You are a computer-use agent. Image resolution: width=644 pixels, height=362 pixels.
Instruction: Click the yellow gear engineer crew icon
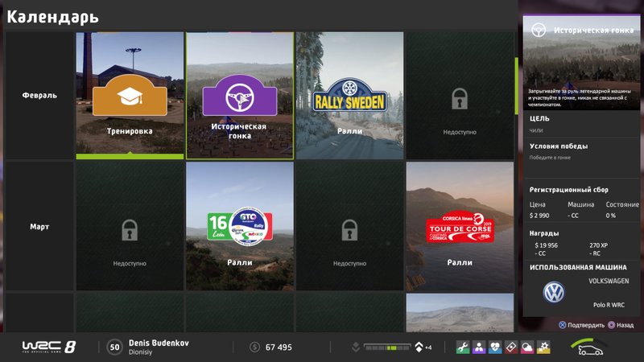(543, 348)
